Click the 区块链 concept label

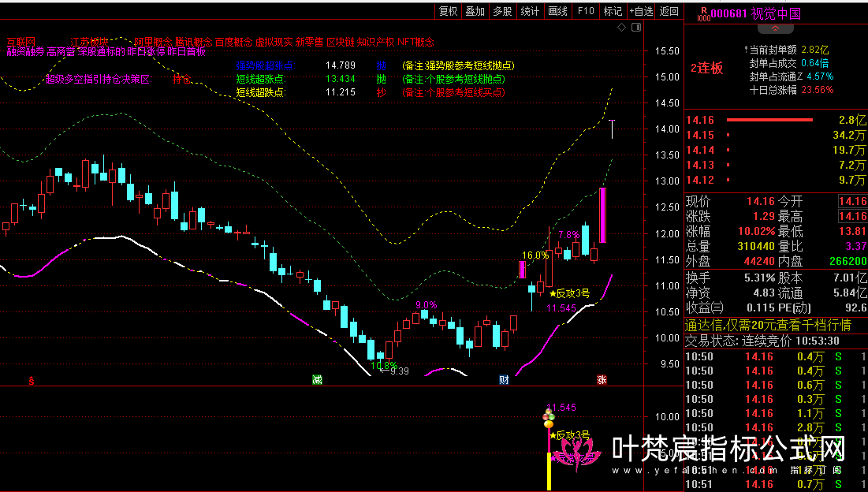coord(341,42)
